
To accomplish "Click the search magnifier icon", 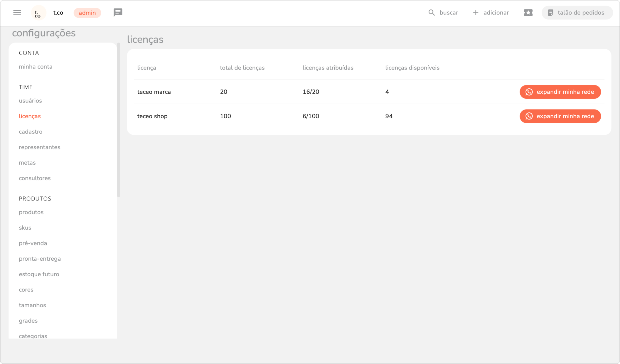I will click(431, 13).
